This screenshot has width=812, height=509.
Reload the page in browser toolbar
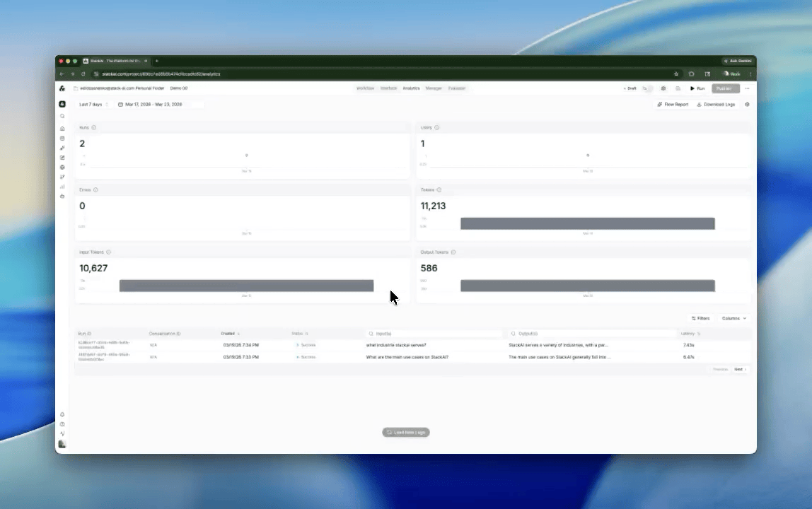pos(83,74)
